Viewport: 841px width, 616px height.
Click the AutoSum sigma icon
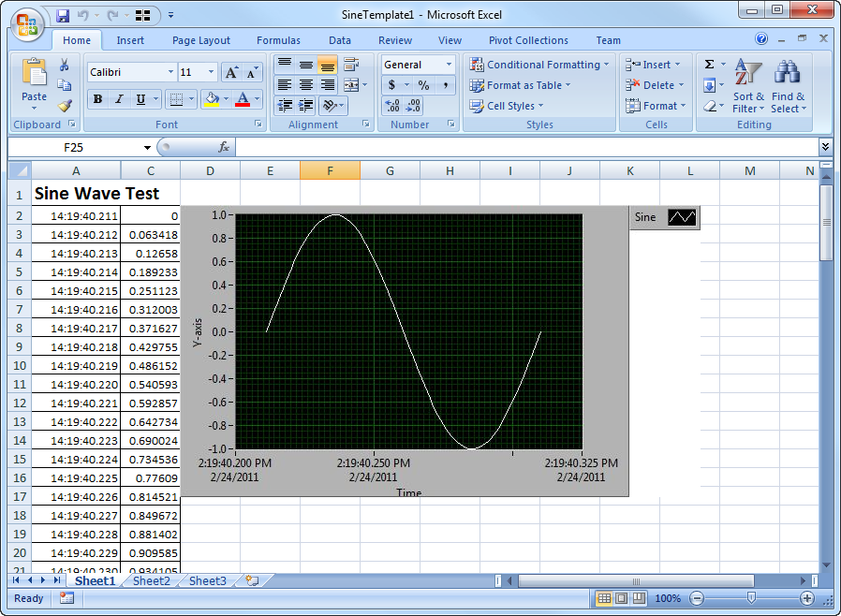pyautogui.click(x=709, y=65)
